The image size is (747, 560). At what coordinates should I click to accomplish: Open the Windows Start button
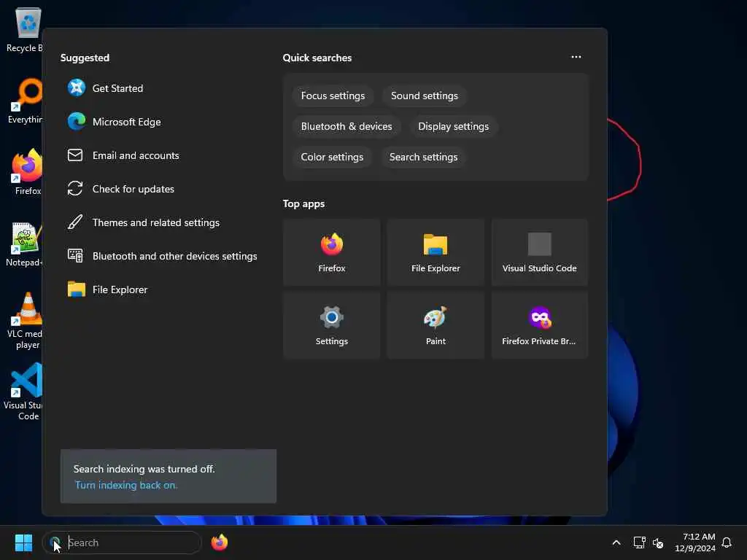[23, 542]
